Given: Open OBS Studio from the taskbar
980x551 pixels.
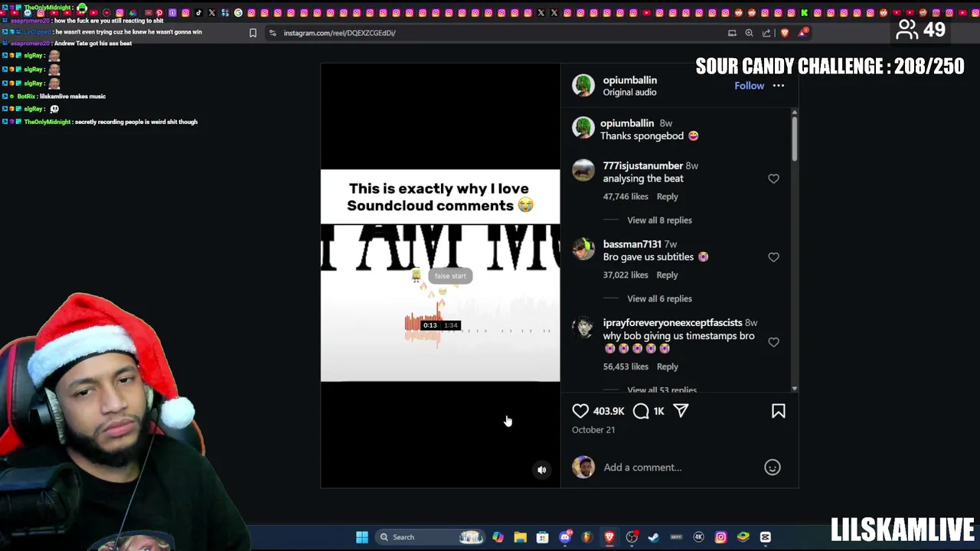Looking at the screenshot, I should pos(632,537).
